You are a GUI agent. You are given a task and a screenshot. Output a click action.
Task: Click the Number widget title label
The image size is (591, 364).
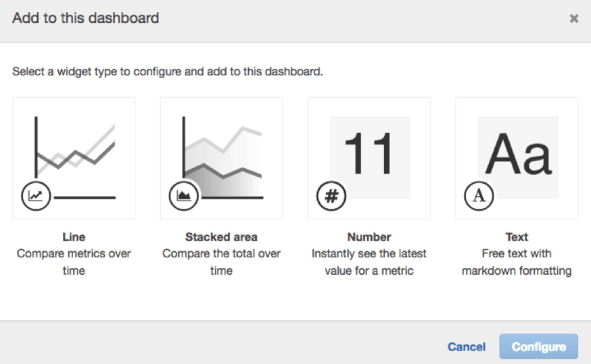coord(369,237)
